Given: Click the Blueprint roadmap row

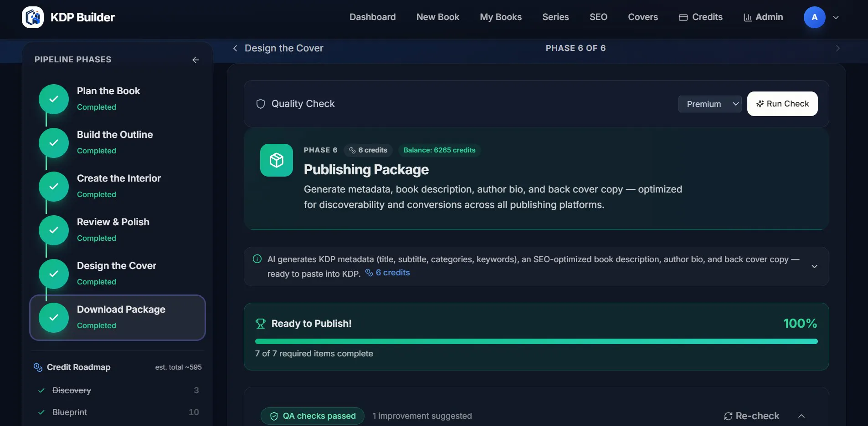Looking at the screenshot, I should (x=118, y=412).
